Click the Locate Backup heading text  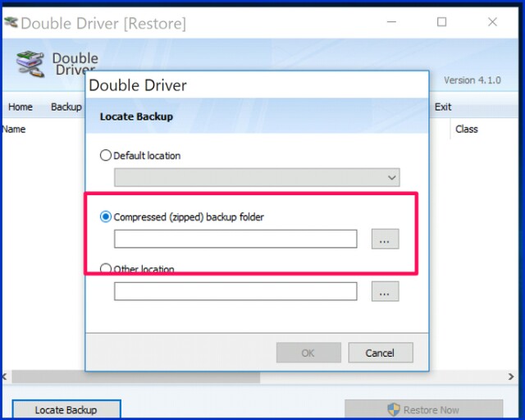pos(136,116)
